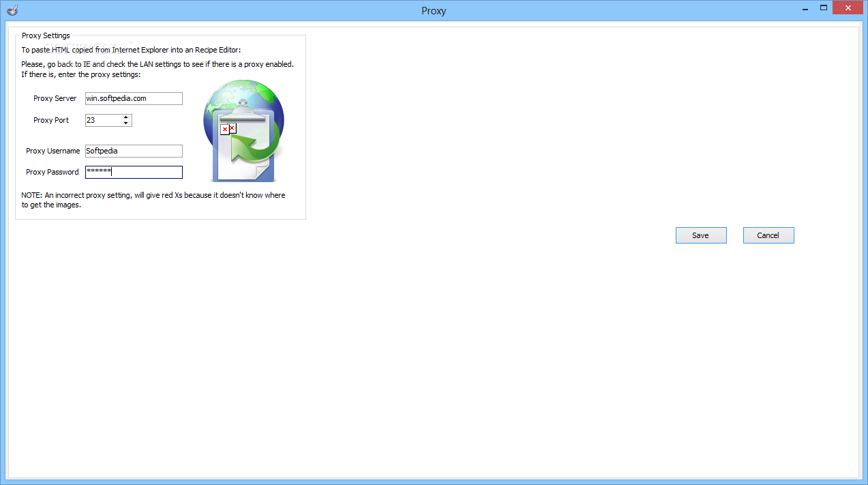Click the 'Proxy Username' label
This screenshot has height=485, width=868.
pos(53,151)
